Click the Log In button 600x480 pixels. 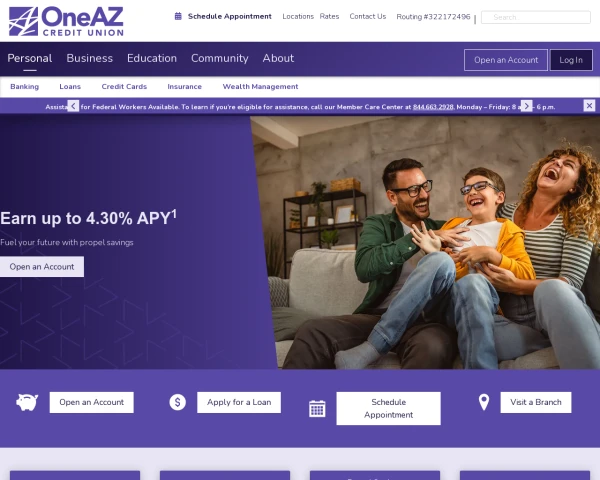[x=571, y=60]
